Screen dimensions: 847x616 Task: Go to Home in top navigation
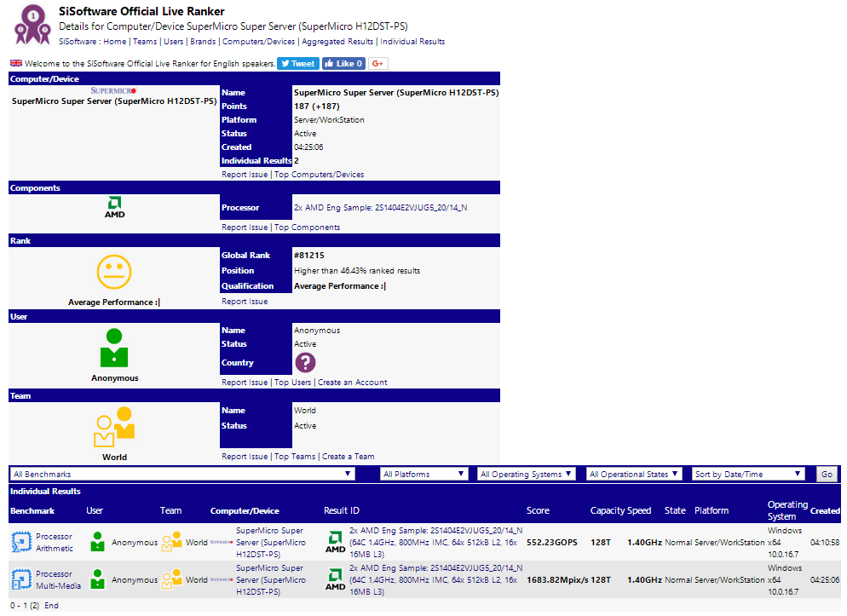tap(114, 42)
